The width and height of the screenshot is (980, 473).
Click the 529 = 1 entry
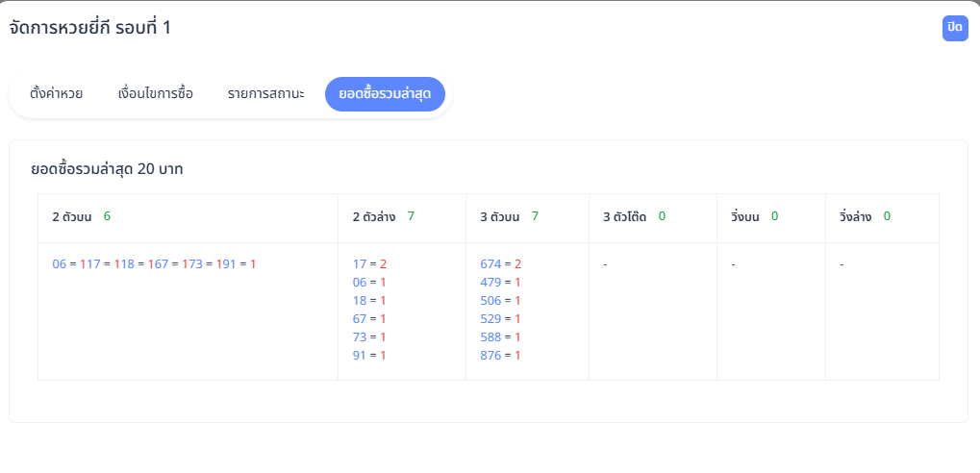click(x=500, y=318)
